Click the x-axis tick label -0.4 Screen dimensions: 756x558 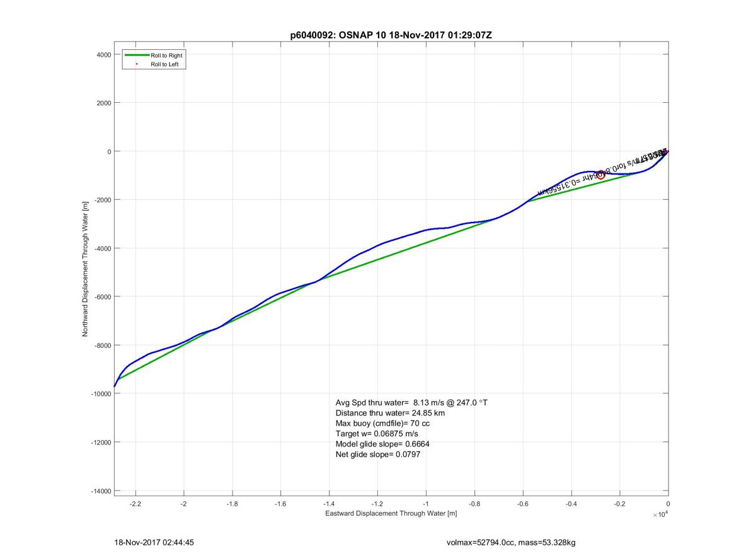(x=571, y=504)
